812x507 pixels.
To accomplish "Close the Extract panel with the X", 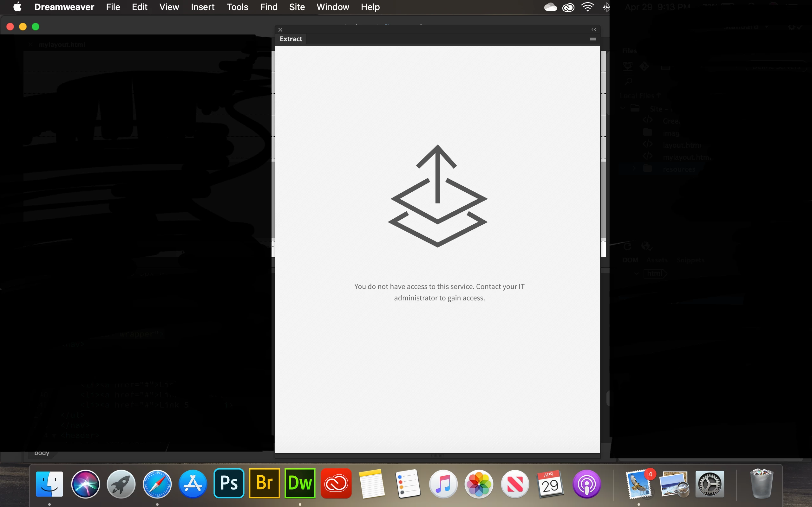I will point(280,29).
